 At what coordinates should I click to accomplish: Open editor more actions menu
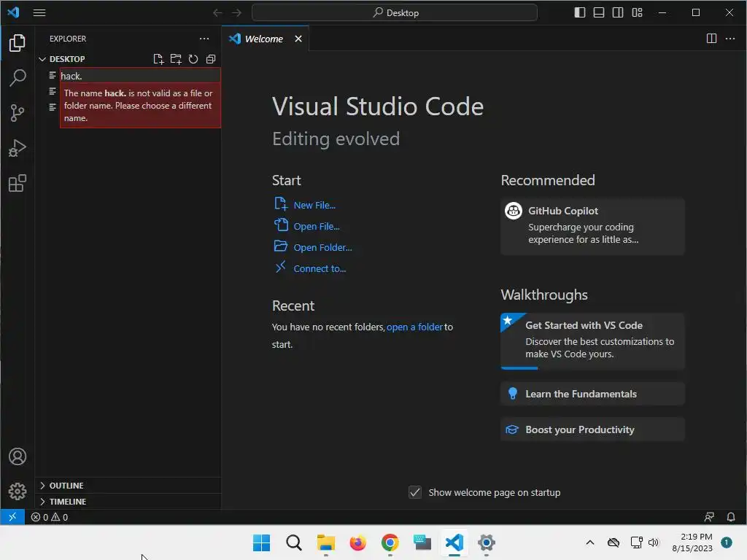(x=729, y=39)
